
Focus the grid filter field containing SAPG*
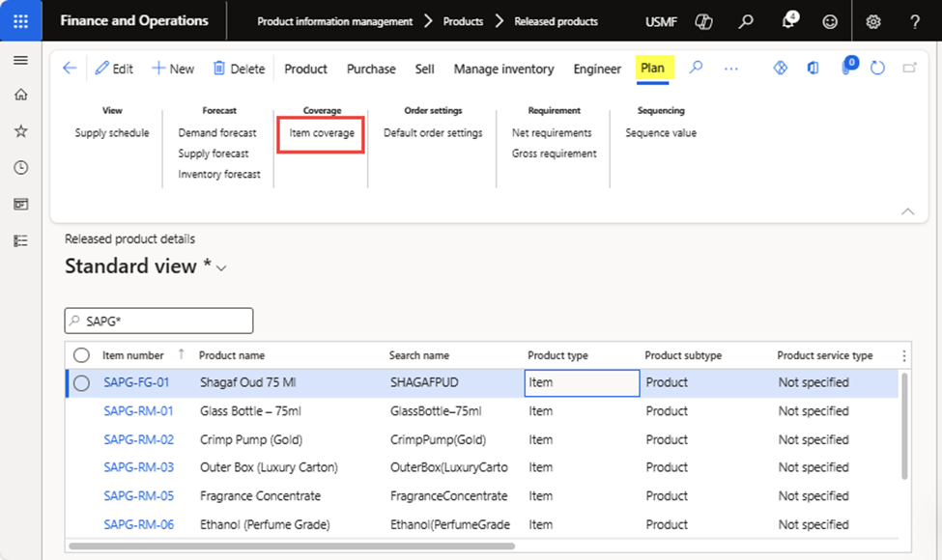click(158, 322)
